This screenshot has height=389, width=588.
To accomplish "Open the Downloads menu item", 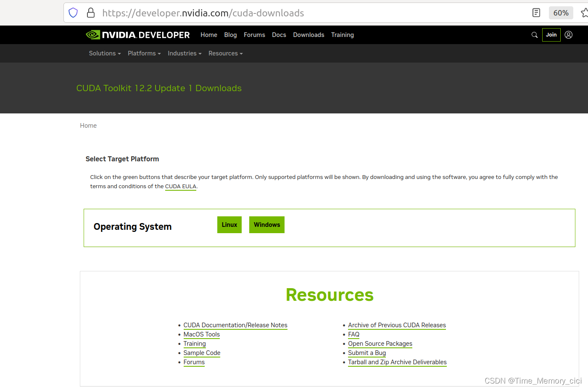I will click(x=309, y=35).
